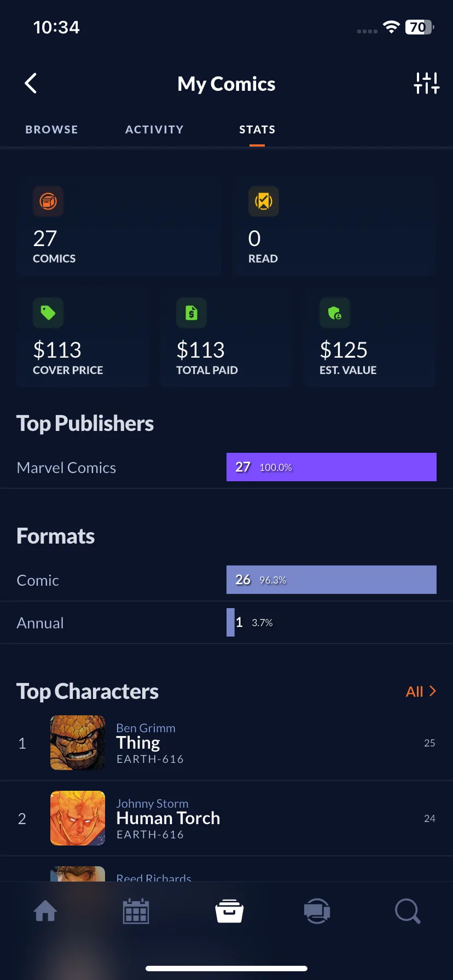
Task: Open the chat bubbles community icon
Action: (317, 911)
